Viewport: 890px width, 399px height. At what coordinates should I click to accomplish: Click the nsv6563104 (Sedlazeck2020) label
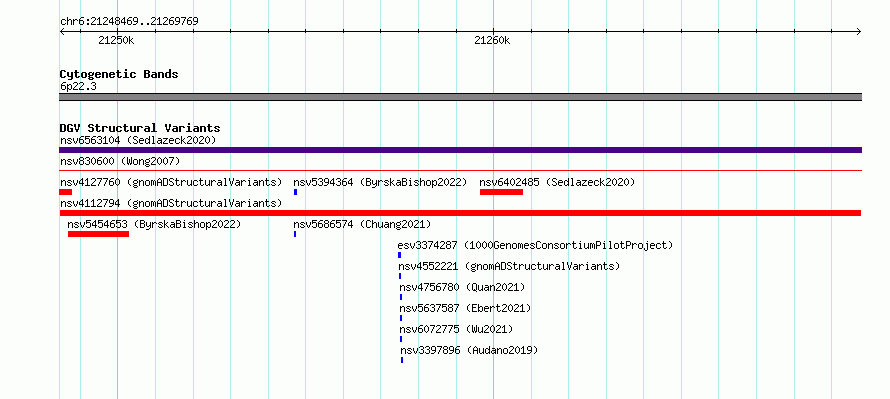[x=138, y=140]
